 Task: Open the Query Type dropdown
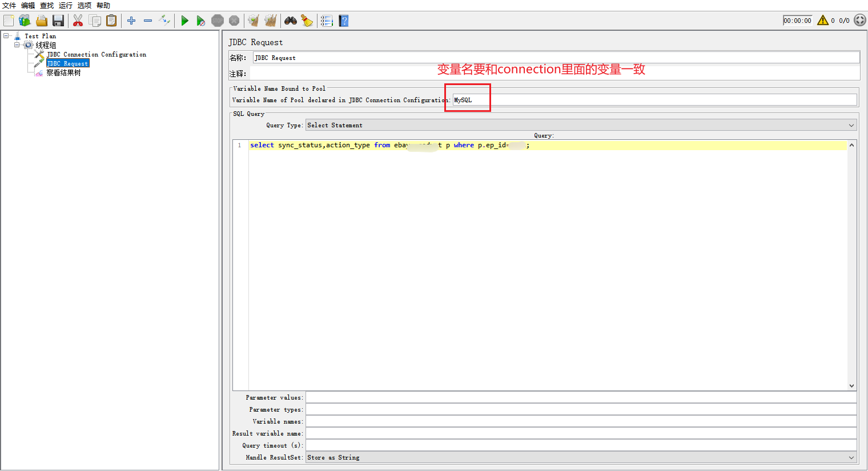[x=578, y=124]
